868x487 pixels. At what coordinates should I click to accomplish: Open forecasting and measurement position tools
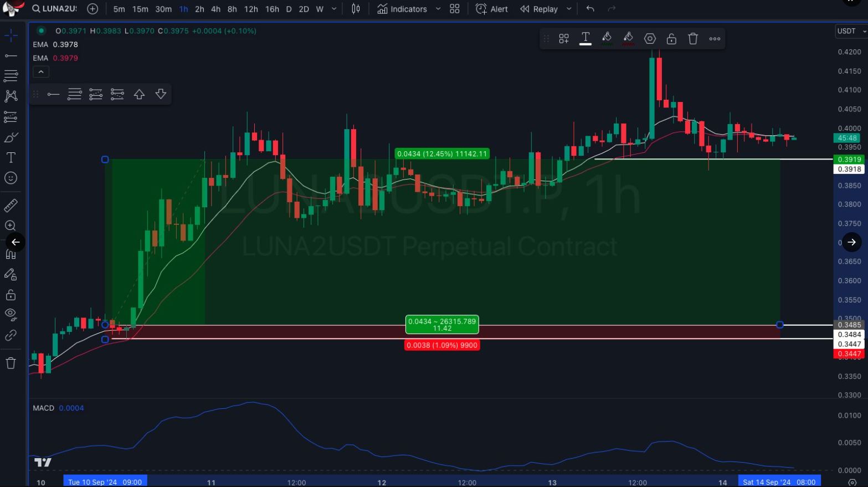[x=11, y=117]
